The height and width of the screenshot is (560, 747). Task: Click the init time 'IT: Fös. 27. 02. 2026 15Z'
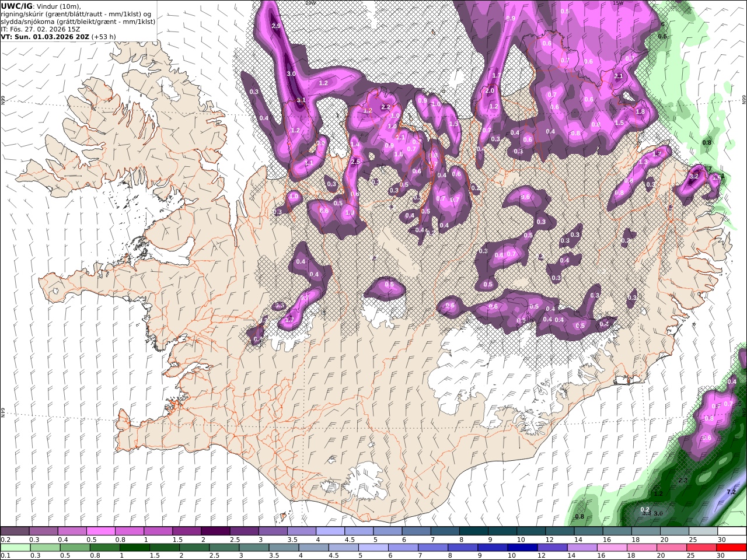(x=40, y=29)
